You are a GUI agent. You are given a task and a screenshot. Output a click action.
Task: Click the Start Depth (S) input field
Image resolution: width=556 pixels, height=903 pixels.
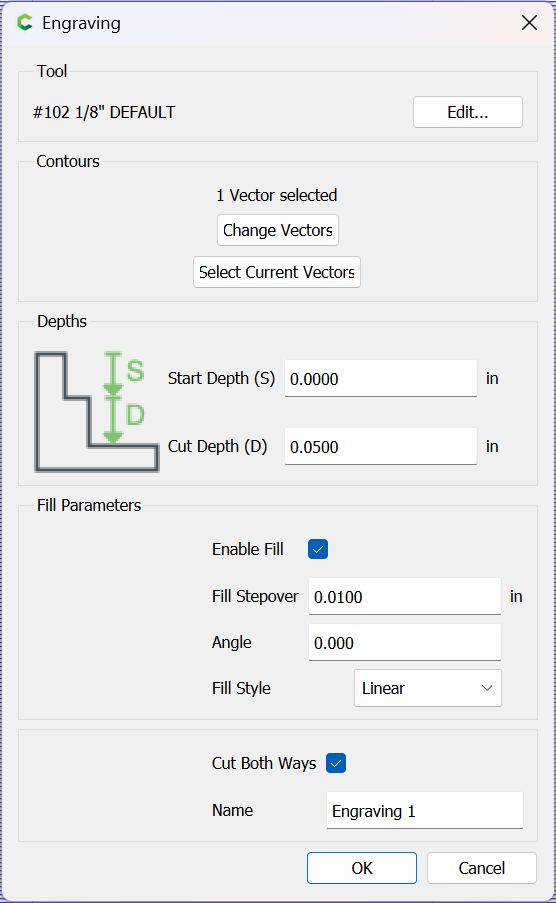[x=381, y=378]
